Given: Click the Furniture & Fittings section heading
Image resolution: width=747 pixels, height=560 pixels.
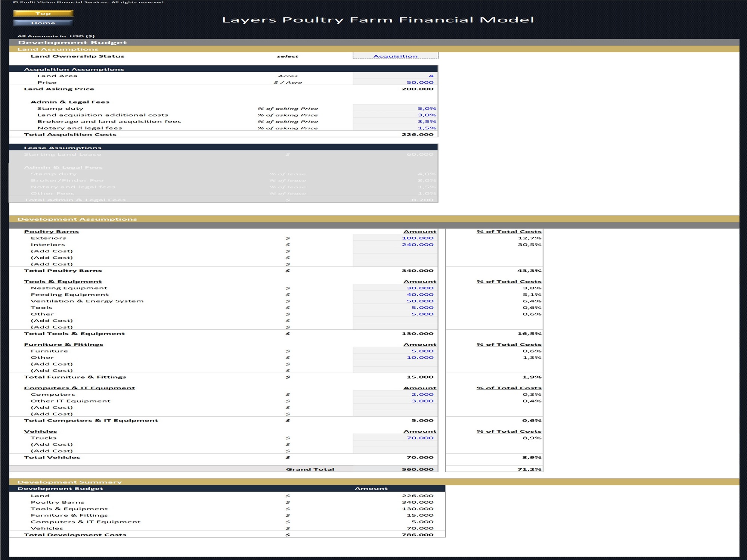Looking at the screenshot, I should pyautogui.click(x=63, y=345).
